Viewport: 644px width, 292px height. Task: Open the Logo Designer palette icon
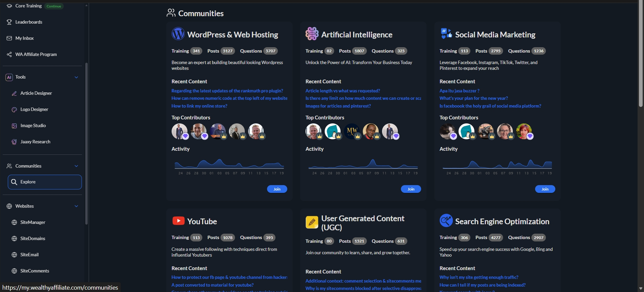point(14,110)
